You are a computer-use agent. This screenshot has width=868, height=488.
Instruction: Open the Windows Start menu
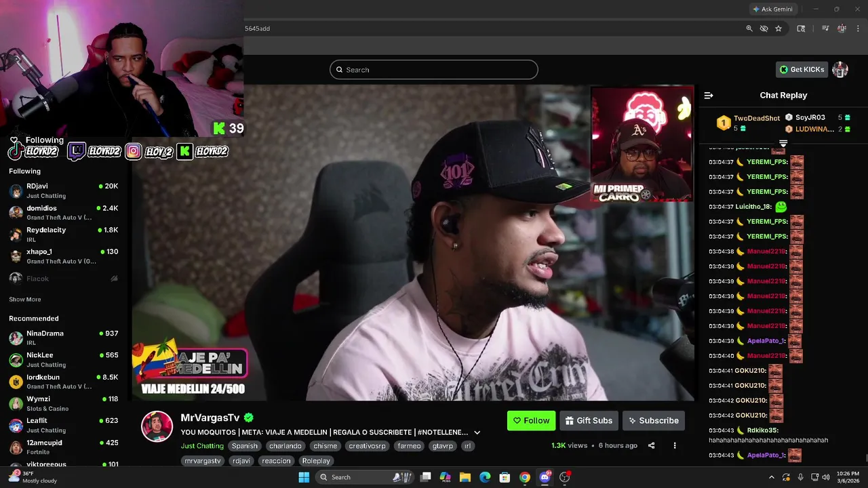tap(304, 477)
